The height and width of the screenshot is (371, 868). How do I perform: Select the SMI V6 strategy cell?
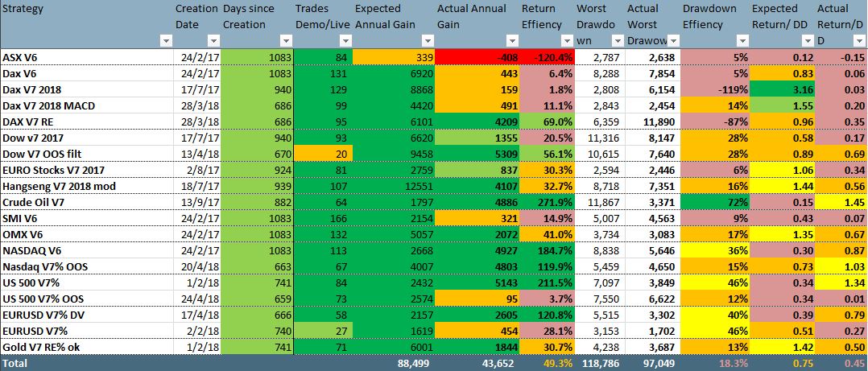coord(86,218)
